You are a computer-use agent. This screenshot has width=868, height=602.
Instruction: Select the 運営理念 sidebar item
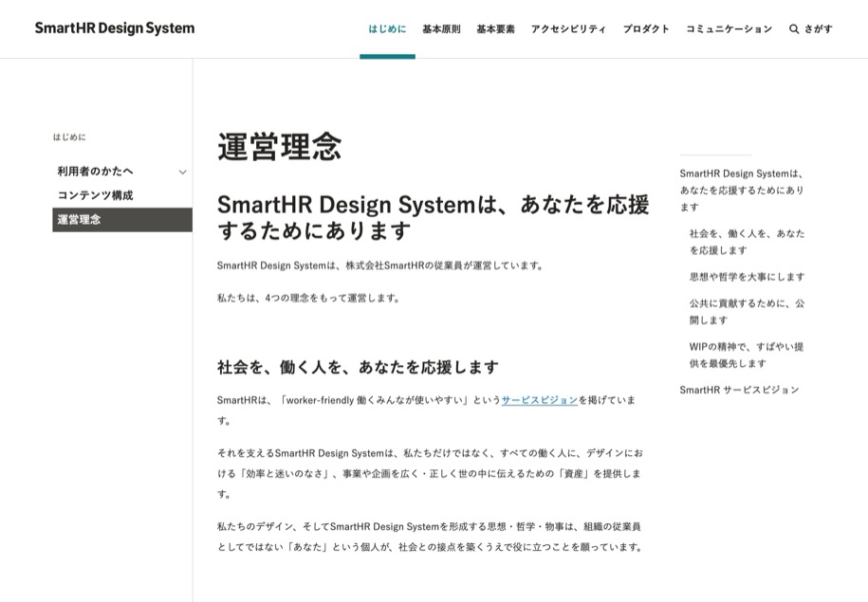point(122,220)
